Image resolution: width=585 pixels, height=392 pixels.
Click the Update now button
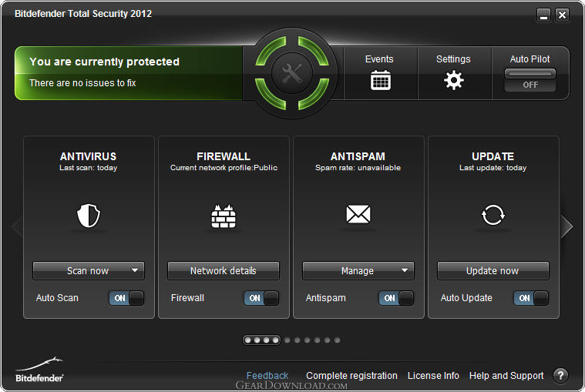[493, 271]
